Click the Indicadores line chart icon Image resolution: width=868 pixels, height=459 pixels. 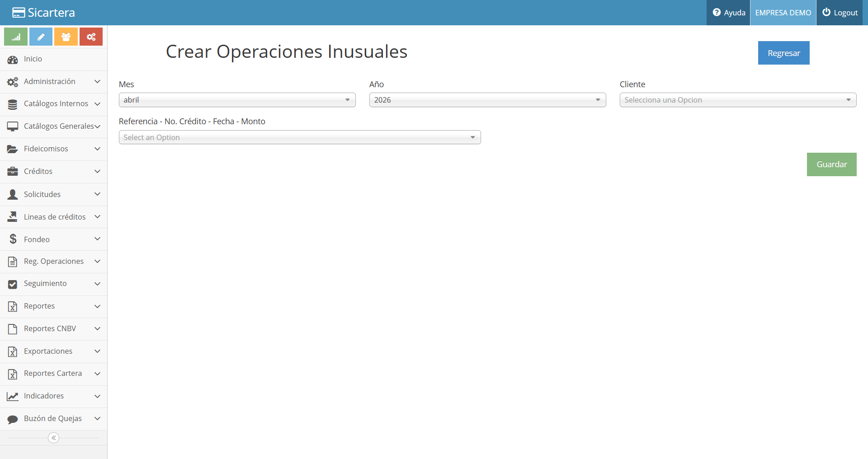13,396
